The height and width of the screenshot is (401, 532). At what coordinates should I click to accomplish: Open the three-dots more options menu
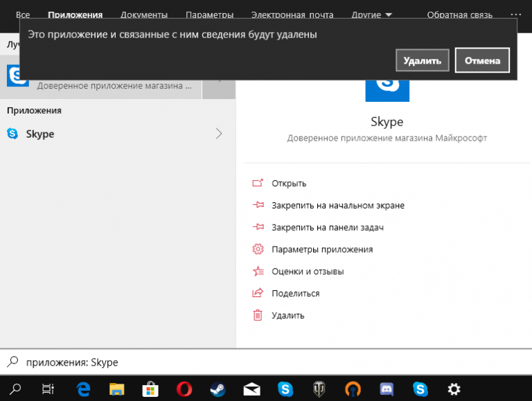point(515,15)
